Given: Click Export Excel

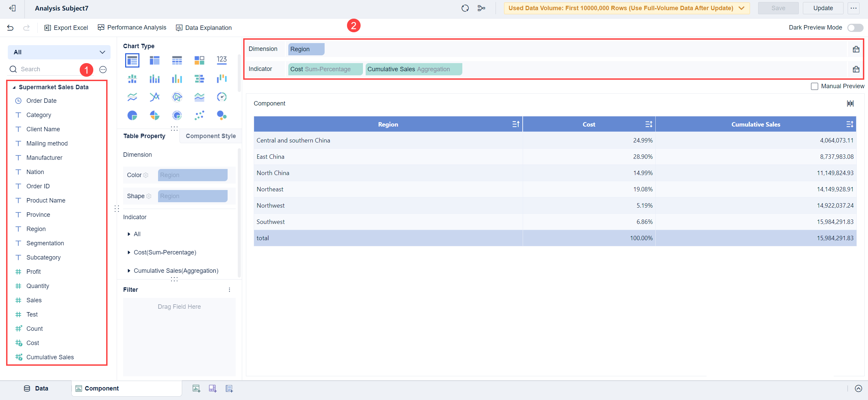Looking at the screenshot, I should [x=66, y=28].
